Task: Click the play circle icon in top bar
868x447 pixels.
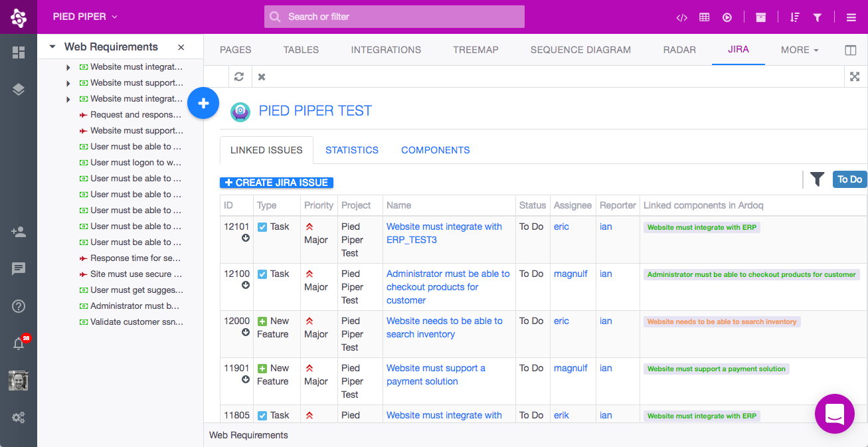Action: pos(727,18)
